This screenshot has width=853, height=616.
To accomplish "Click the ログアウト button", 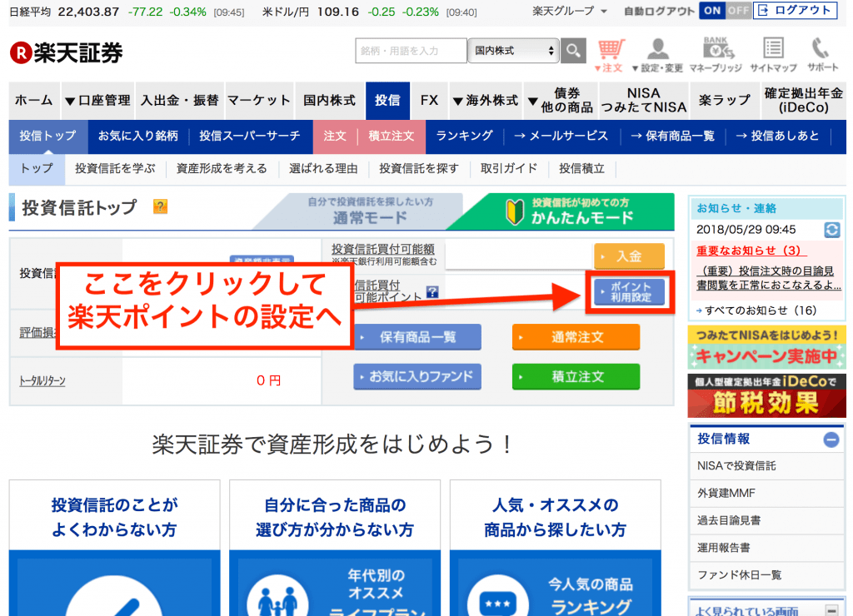I will pos(796,10).
